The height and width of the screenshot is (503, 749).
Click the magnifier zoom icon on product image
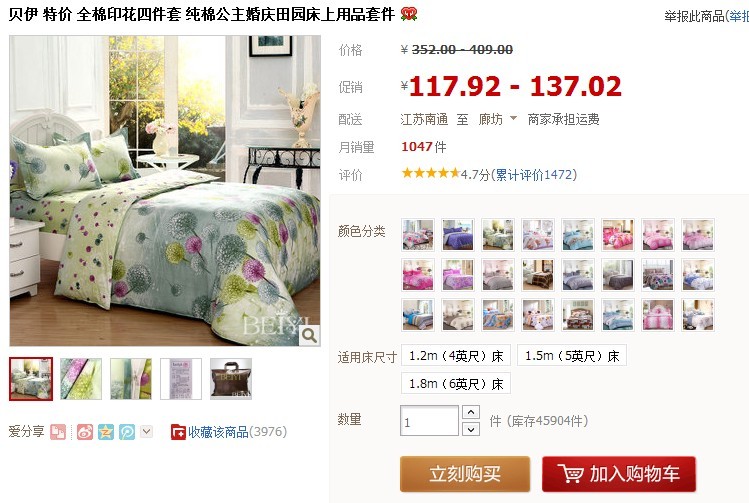click(x=309, y=335)
